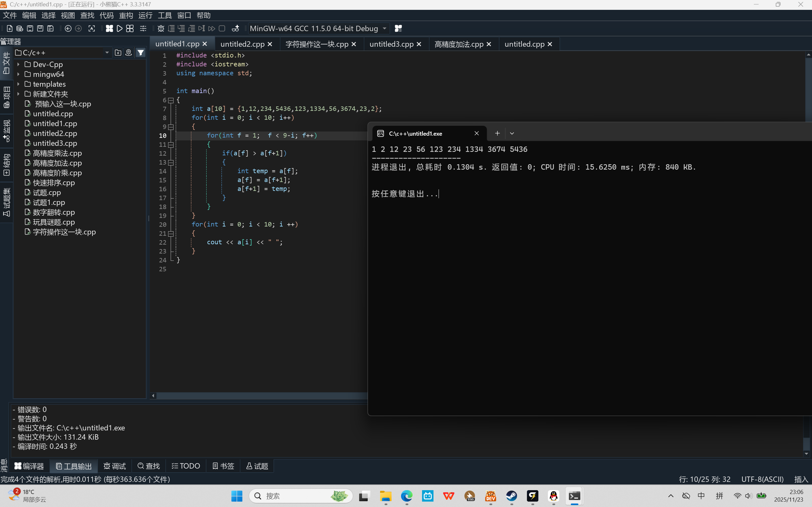Expand the Dev-Cpp folder

(19, 64)
